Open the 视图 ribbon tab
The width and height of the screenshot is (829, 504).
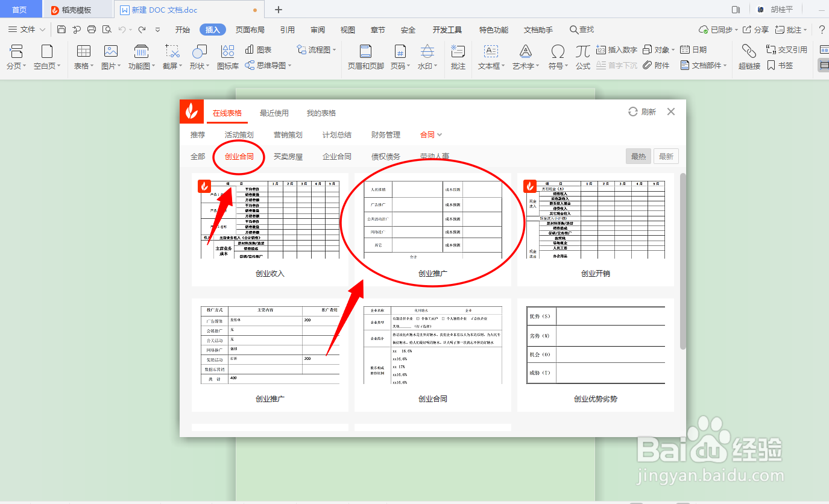click(x=348, y=30)
